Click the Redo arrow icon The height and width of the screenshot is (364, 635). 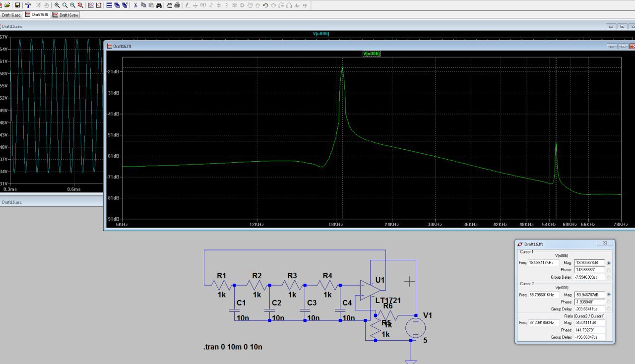(x=273, y=5)
